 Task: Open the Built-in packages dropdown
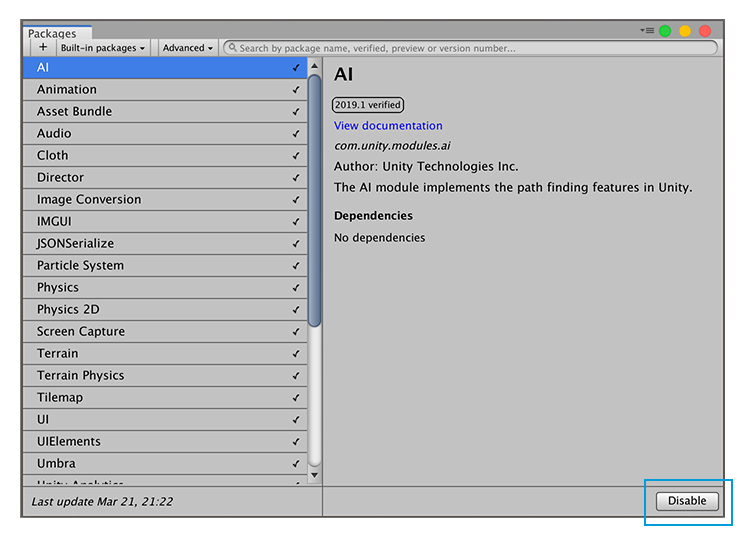tap(103, 48)
